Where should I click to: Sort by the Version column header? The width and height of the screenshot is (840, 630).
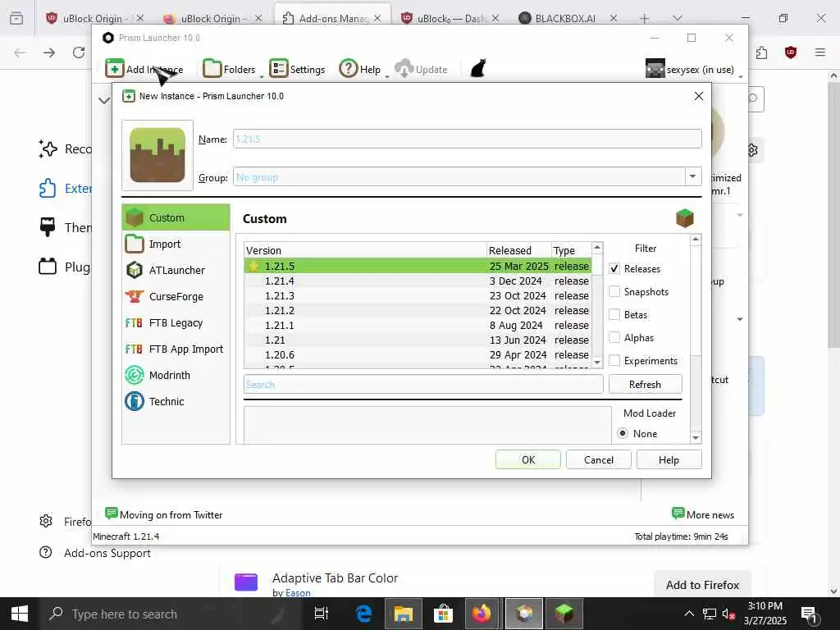[x=365, y=250]
